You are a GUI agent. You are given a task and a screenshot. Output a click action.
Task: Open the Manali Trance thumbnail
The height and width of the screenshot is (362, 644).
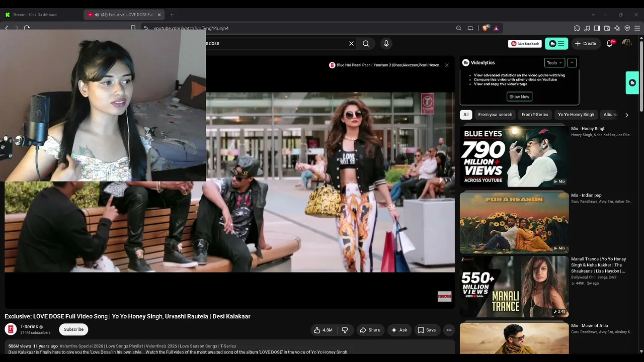[514, 287]
